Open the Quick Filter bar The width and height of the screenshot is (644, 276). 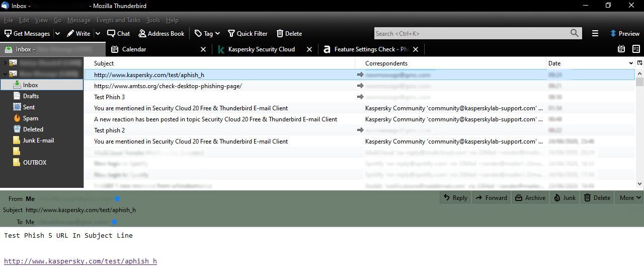point(247,34)
